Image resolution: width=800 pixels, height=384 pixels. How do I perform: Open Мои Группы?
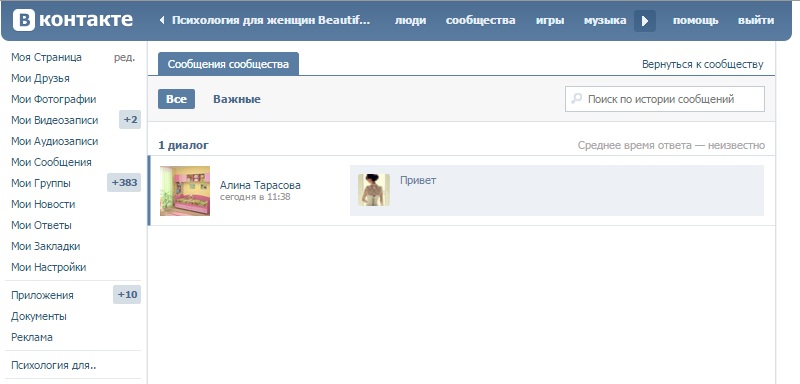(41, 183)
